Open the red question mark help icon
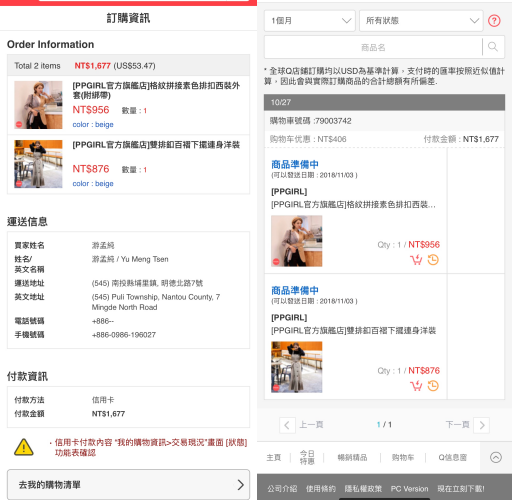512x500 pixels. (494, 21)
